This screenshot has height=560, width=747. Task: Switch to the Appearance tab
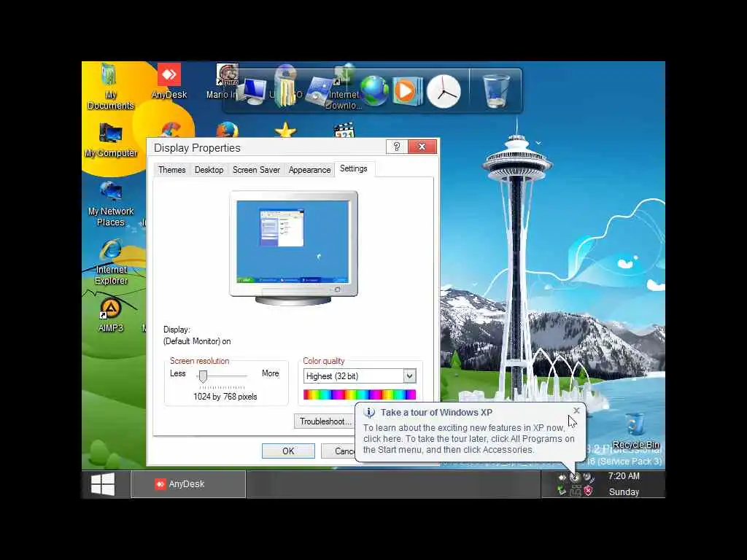(309, 170)
